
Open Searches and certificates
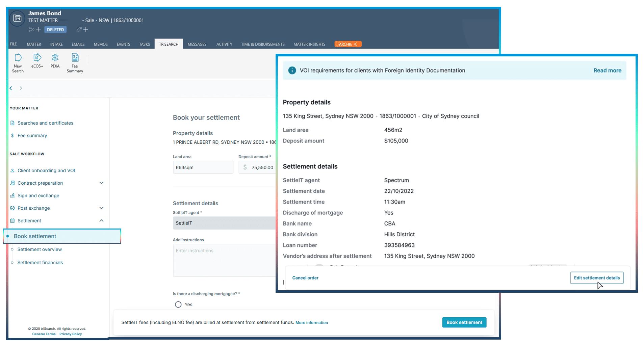[x=45, y=123]
